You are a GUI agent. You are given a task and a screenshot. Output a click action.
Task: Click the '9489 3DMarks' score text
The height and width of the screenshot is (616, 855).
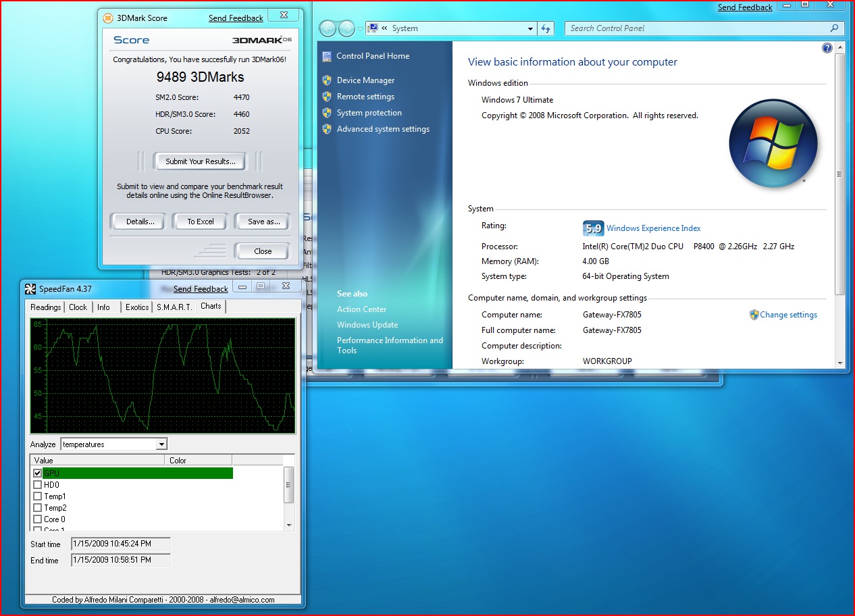pyautogui.click(x=201, y=77)
